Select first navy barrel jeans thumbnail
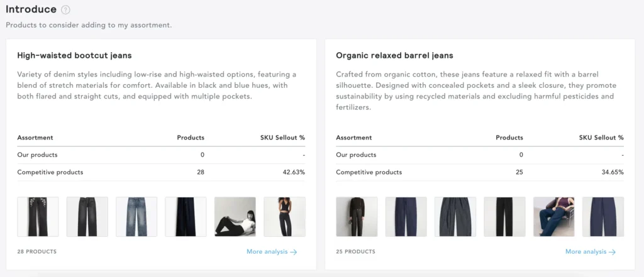This screenshot has height=277, width=644. [x=406, y=217]
